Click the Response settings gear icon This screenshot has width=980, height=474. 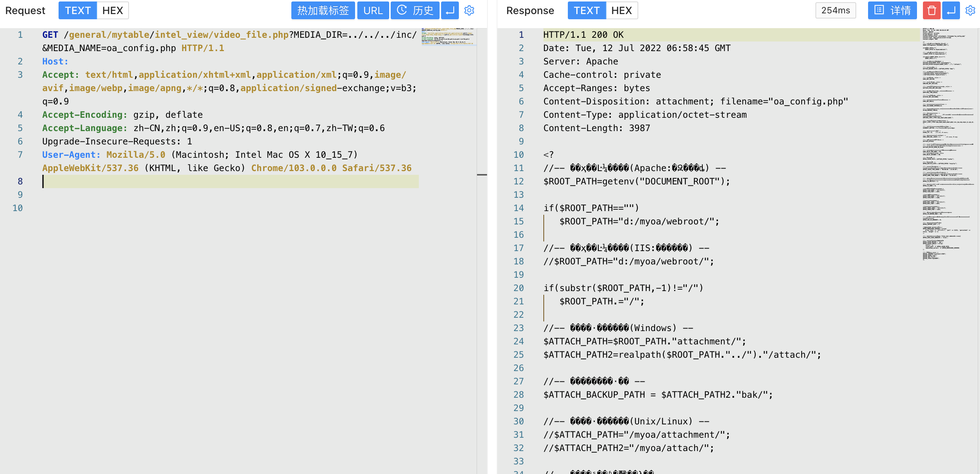click(x=970, y=10)
